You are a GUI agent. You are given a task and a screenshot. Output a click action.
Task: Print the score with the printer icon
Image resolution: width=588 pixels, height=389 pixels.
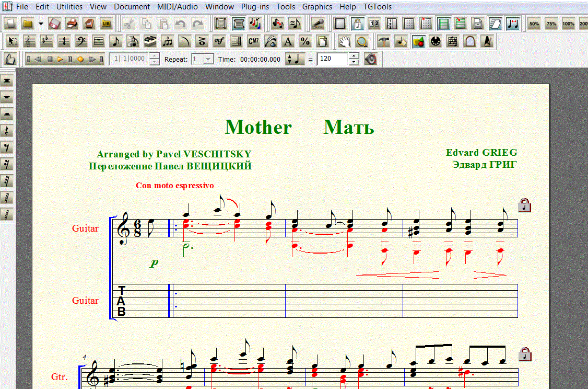click(x=72, y=24)
